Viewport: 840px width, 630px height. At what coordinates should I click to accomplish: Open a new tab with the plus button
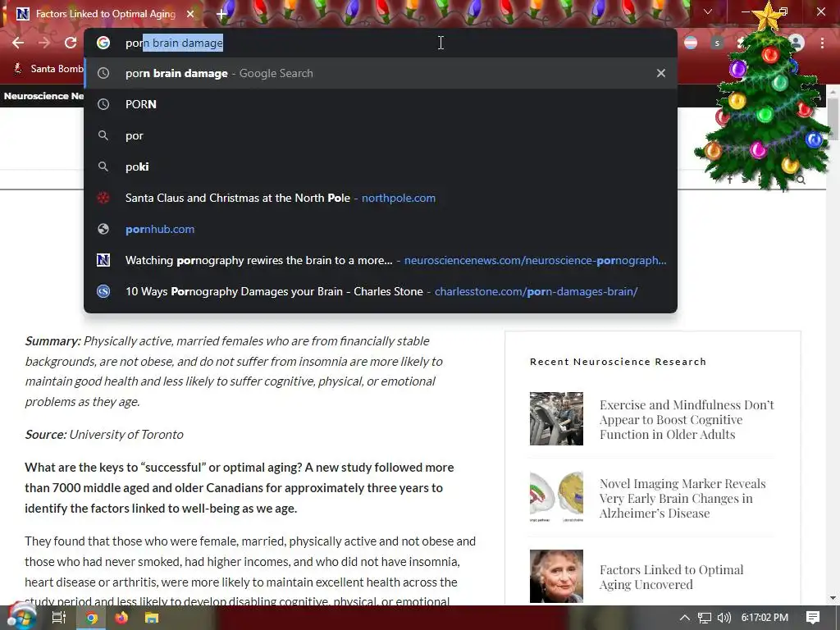pyautogui.click(x=221, y=15)
